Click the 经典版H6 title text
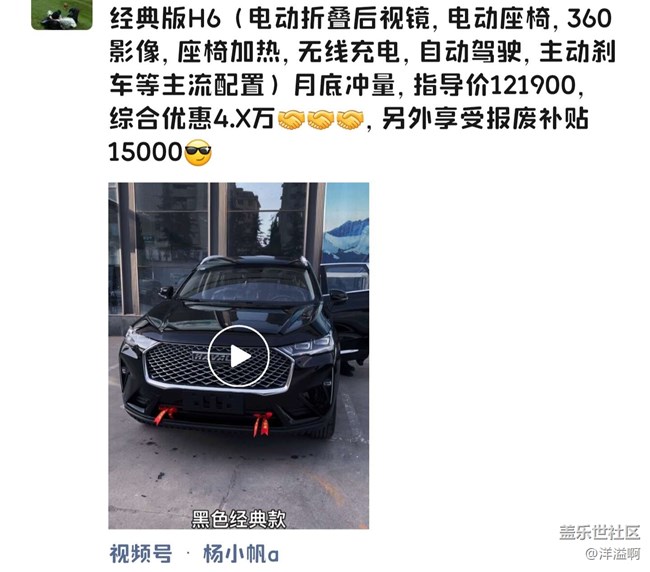 (165, 19)
